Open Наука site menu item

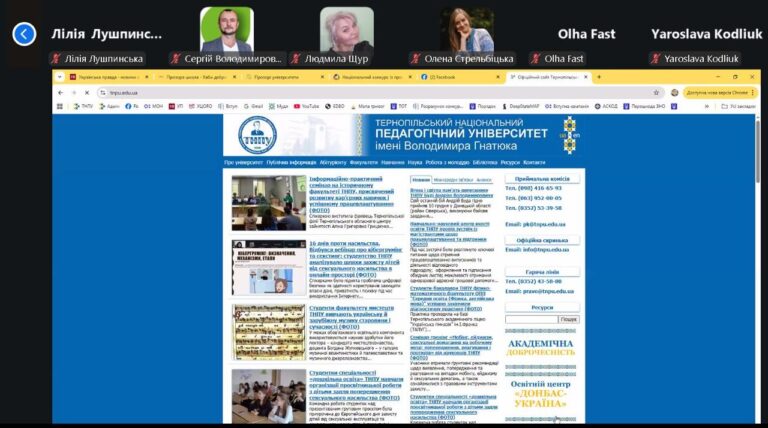[x=415, y=163]
